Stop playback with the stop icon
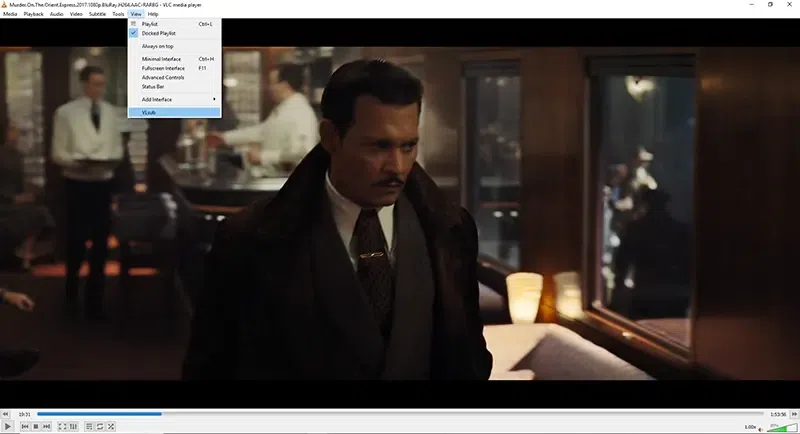This screenshot has width=800, height=434. tap(36, 426)
